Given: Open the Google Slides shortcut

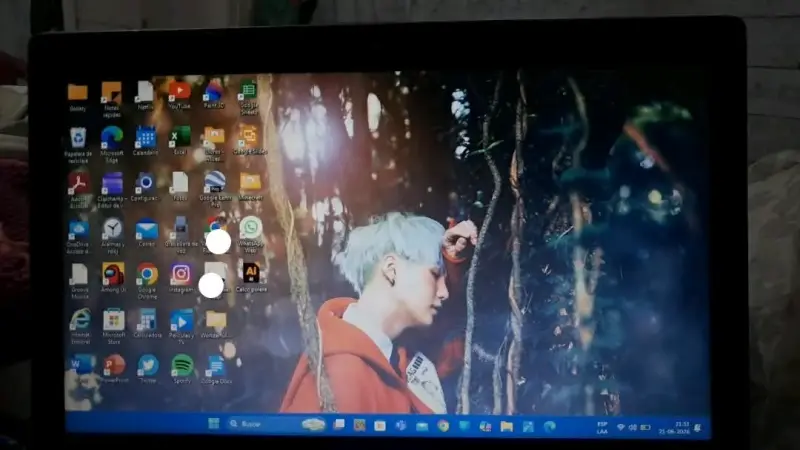Looking at the screenshot, I should coord(249,140).
